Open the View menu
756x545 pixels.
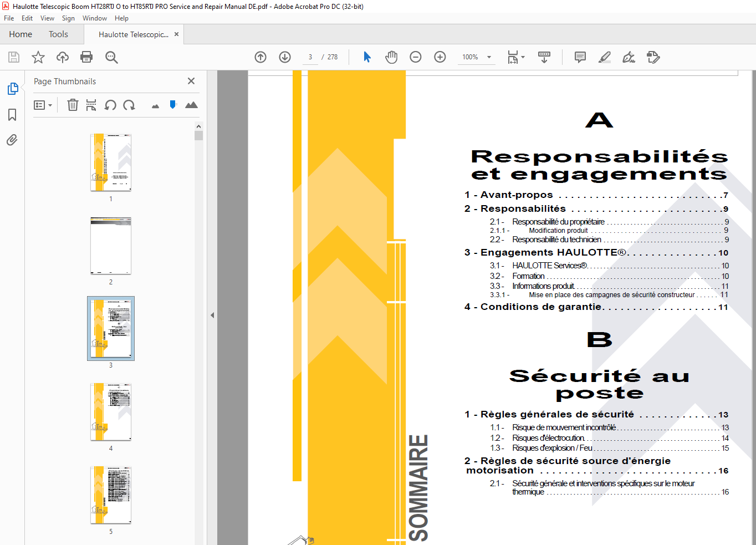[x=47, y=18]
